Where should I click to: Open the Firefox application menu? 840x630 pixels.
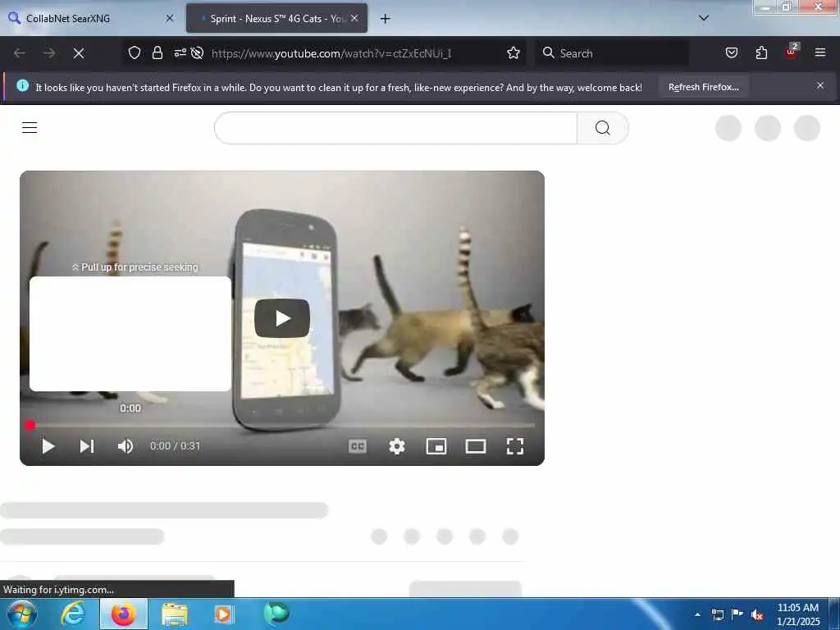pyautogui.click(x=820, y=52)
